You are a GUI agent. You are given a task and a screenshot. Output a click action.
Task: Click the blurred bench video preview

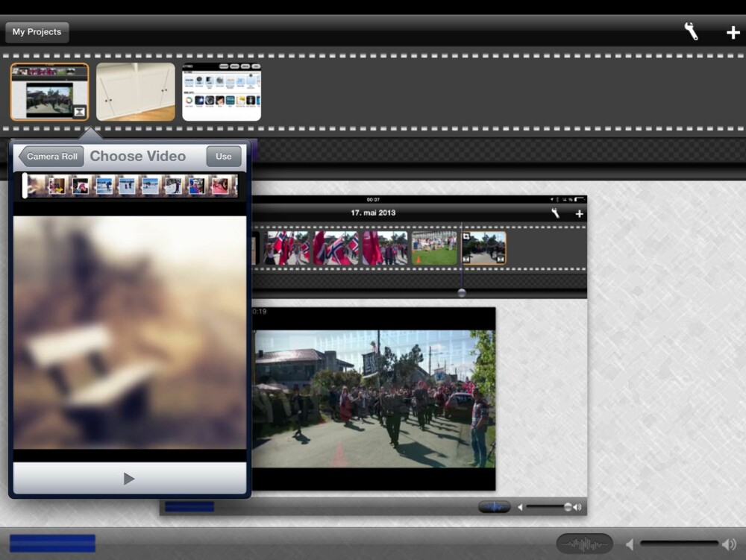pyautogui.click(x=130, y=333)
